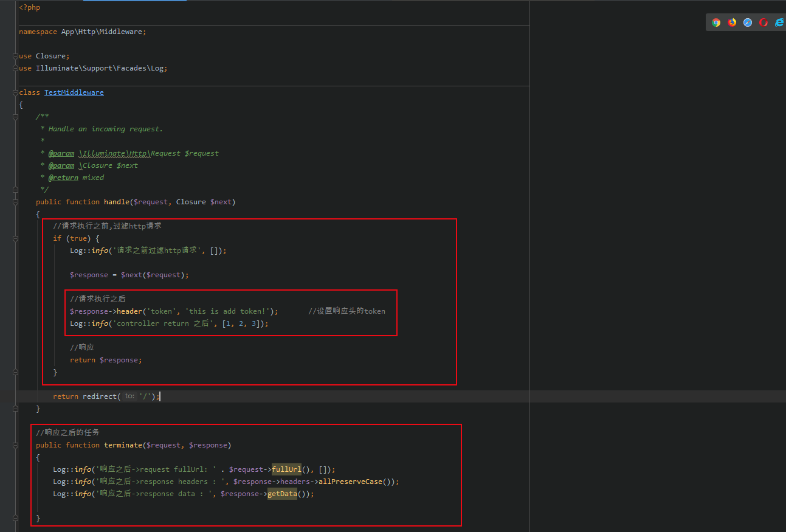Image resolution: width=786 pixels, height=532 pixels.
Task: Open the file in Chrome browser
Action: (x=716, y=22)
